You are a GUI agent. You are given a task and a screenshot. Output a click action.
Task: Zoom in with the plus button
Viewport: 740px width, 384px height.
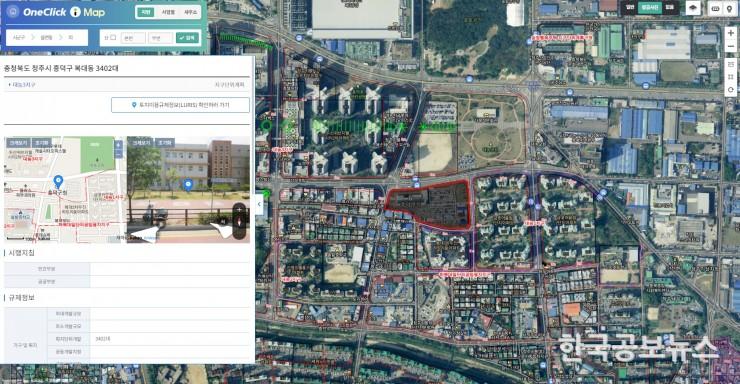tap(731, 33)
